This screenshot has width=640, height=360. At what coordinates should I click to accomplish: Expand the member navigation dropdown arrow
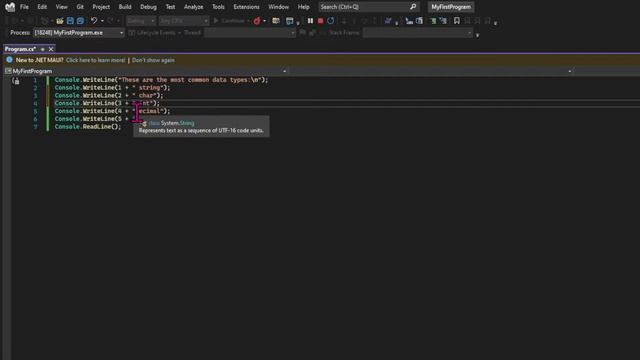click(570, 71)
